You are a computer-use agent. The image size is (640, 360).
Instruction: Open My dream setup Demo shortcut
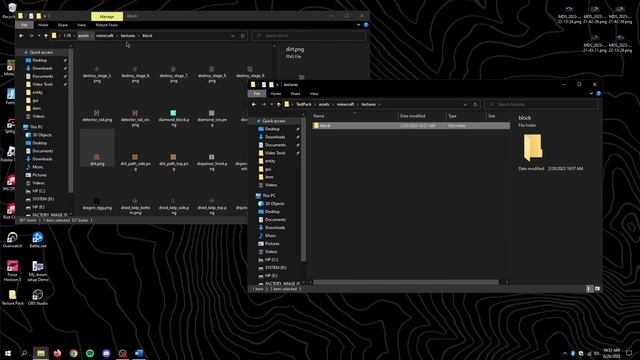click(x=38, y=271)
